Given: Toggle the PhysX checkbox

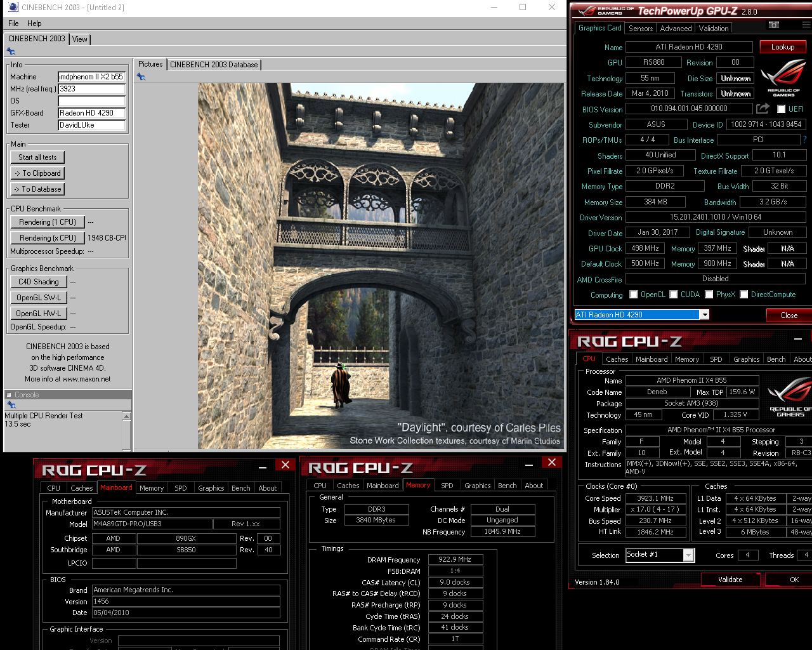Looking at the screenshot, I should [709, 295].
